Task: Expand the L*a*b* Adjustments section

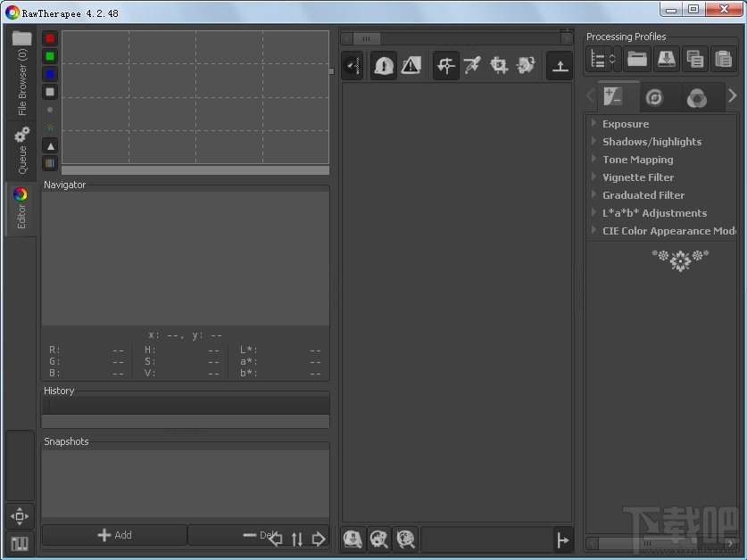Action: (654, 213)
